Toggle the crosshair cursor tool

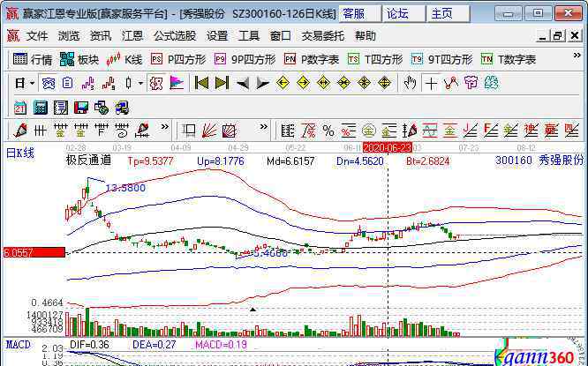click(x=431, y=83)
